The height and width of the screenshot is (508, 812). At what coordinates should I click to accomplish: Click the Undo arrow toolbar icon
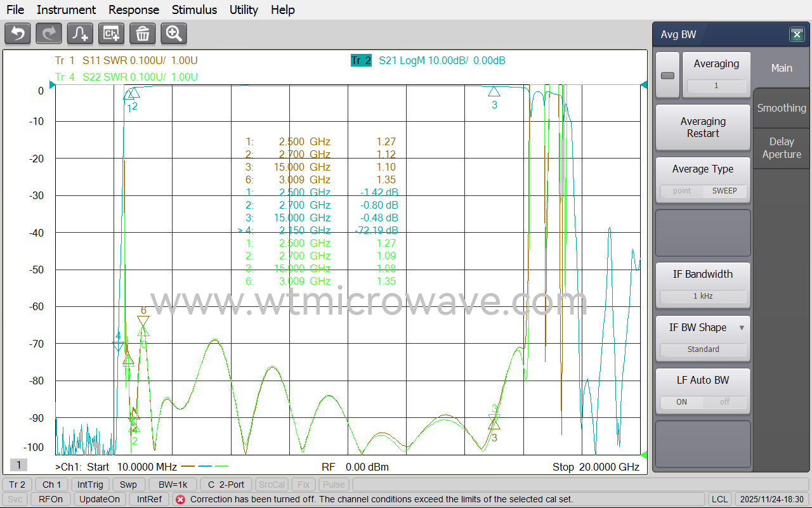18,33
